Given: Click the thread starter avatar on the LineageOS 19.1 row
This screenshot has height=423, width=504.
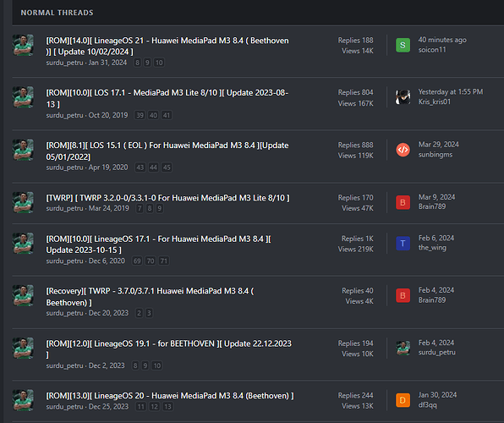Looking at the screenshot, I should tap(23, 349).
